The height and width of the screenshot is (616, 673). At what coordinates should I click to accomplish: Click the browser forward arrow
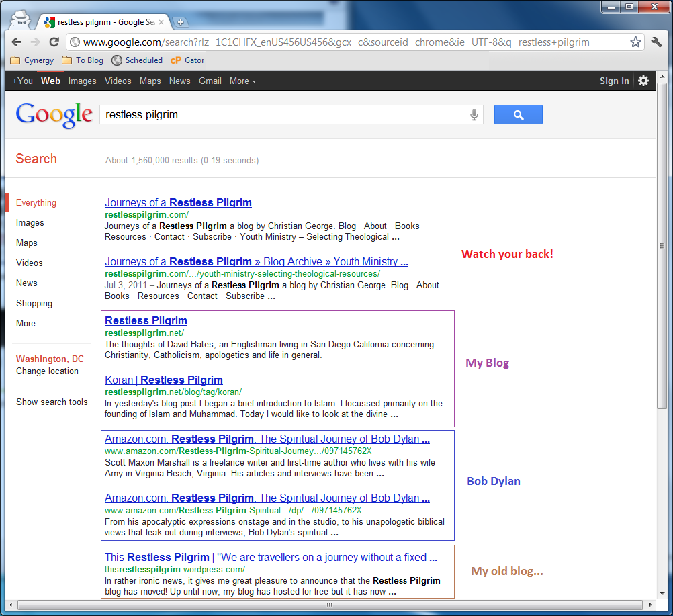pos(35,42)
